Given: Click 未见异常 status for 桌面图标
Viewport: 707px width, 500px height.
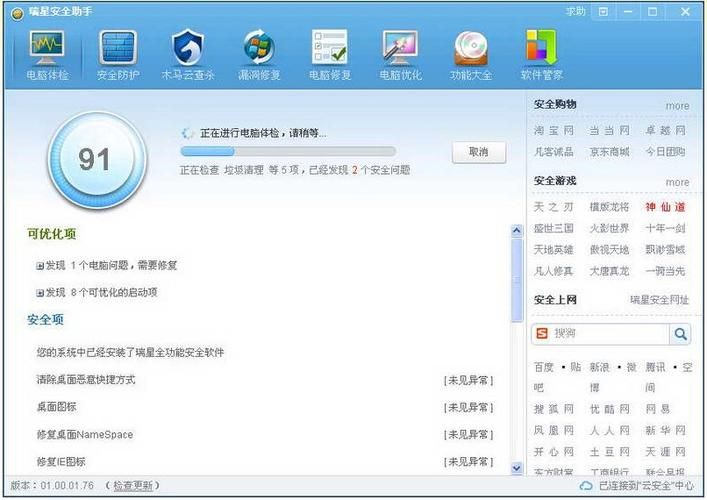Looking at the screenshot, I should (468, 408).
